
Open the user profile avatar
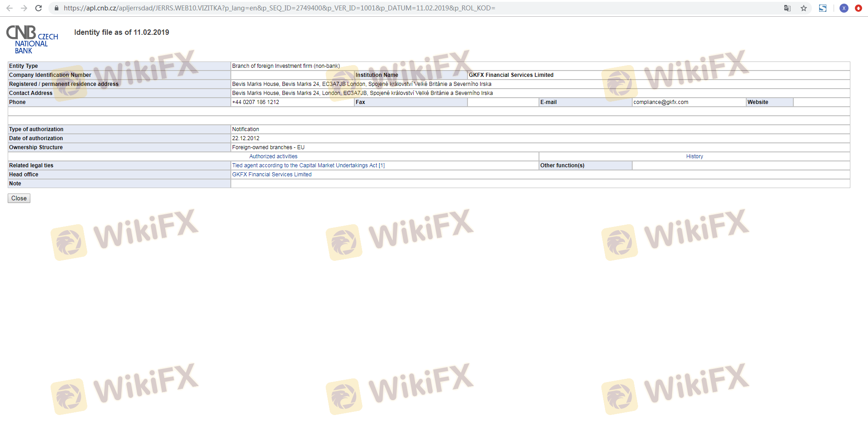tap(844, 8)
